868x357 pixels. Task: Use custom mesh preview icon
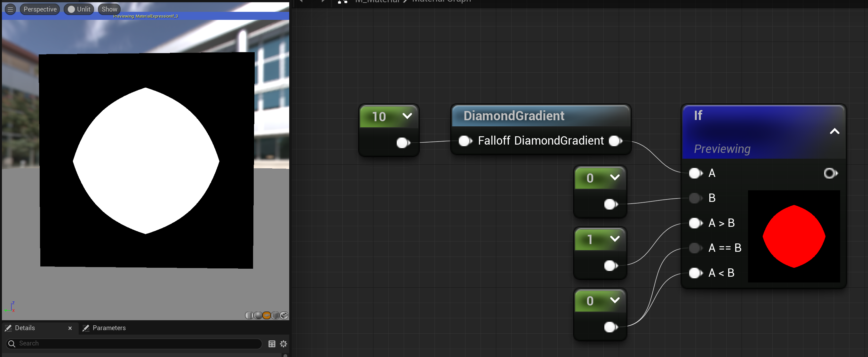[284, 315]
